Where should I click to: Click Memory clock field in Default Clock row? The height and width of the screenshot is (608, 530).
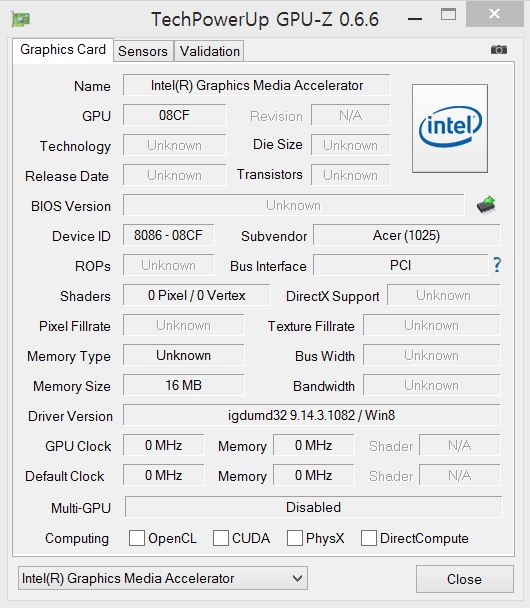pos(314,475)
